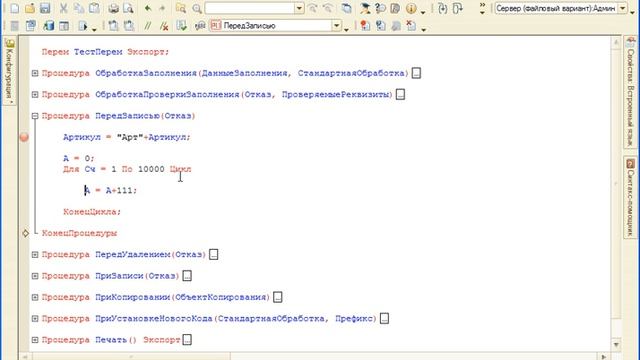This screenshot has width=640, height=360.
Task: Click the Redo arrow icon
Action: coord(162,8)
